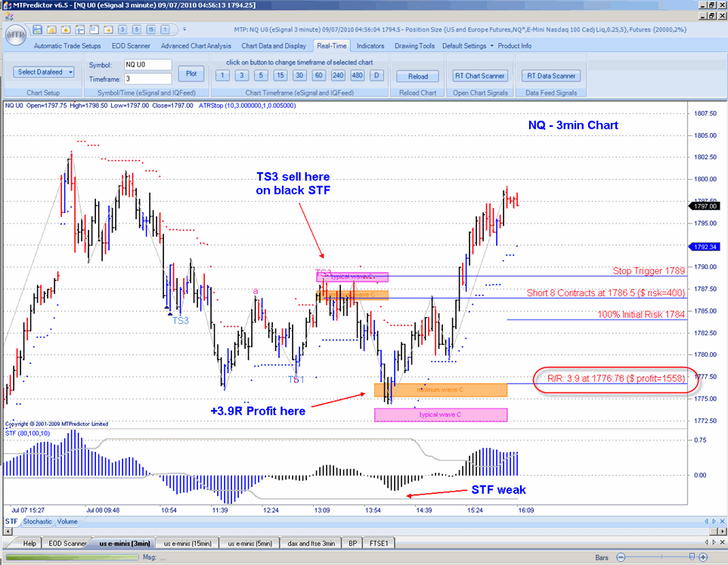The height and width of the screenshot is (565, 728).
Task: Click the second quick toolbar chart icon
Action: pyautogui.click(x=51, y=29)
